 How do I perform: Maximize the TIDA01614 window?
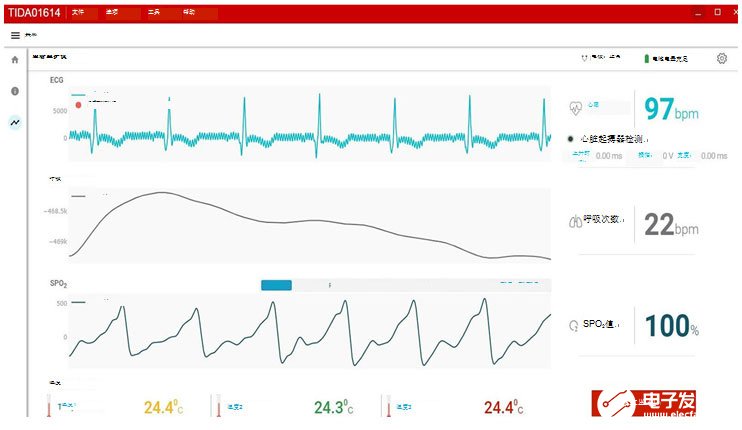click(x=717, y=12)
